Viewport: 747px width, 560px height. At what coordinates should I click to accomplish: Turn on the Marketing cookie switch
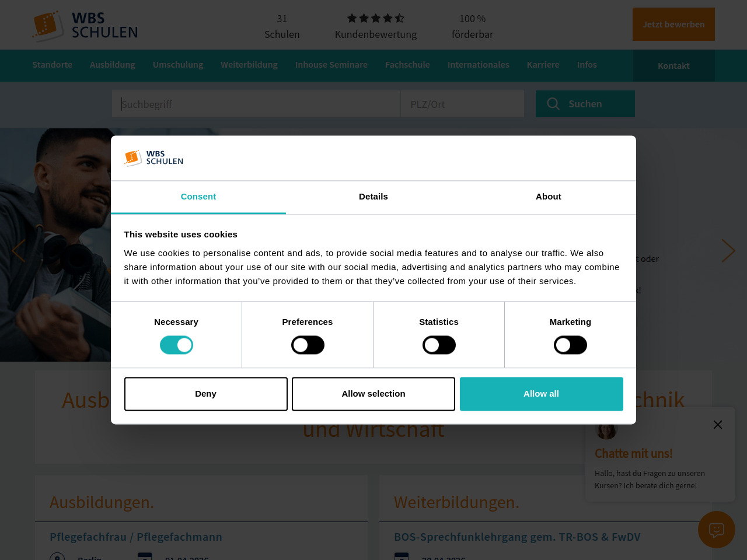(570, 345)
